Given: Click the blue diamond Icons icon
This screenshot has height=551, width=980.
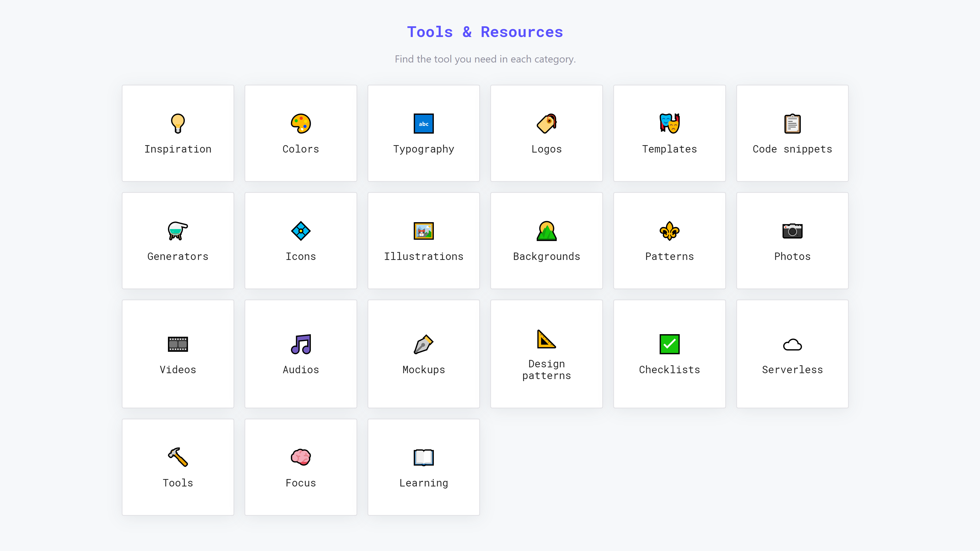Looking at the screenshot, I should coord(301,231).
